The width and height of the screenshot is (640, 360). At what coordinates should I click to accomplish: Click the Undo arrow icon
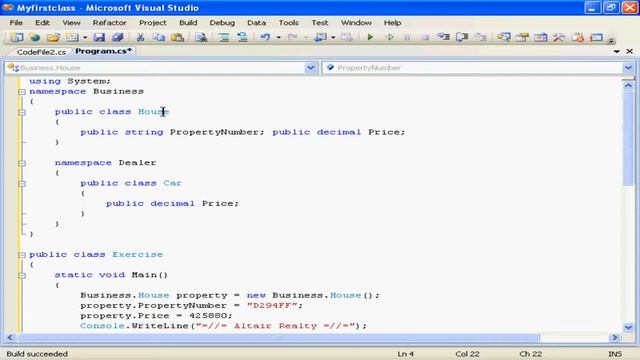click(x=265, y=38)
